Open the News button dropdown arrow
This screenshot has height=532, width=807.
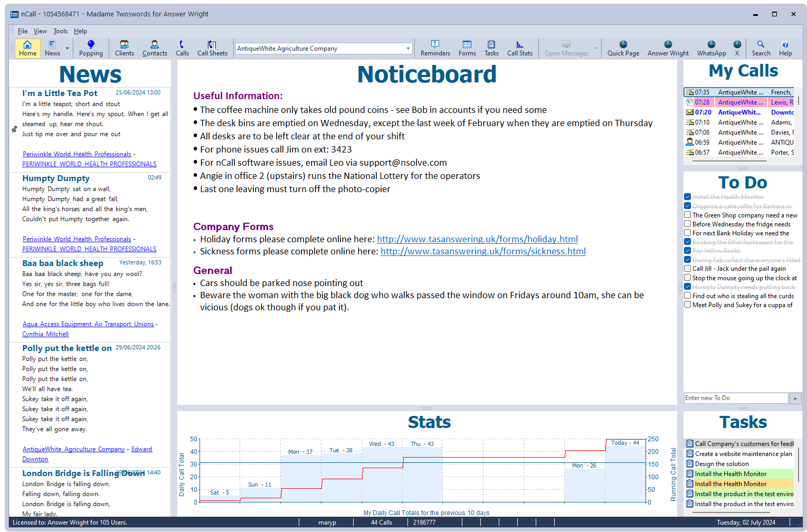click(67, 48)
